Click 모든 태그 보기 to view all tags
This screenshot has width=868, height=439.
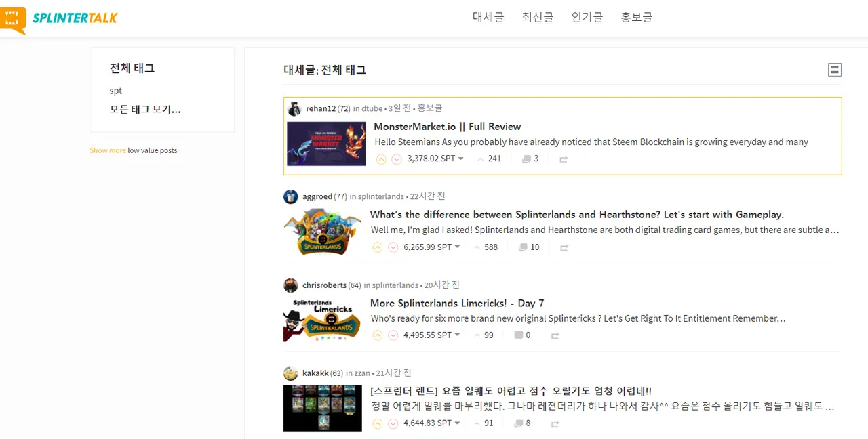[145, 109]
